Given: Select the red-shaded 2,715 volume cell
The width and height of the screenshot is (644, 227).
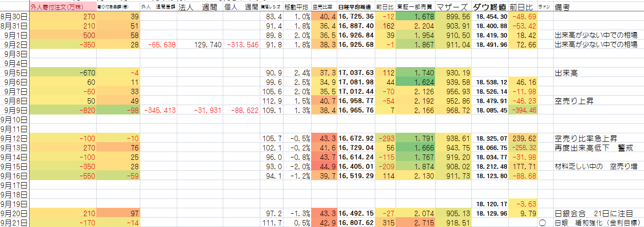Looking at the screenshot, I should point(416,223).
